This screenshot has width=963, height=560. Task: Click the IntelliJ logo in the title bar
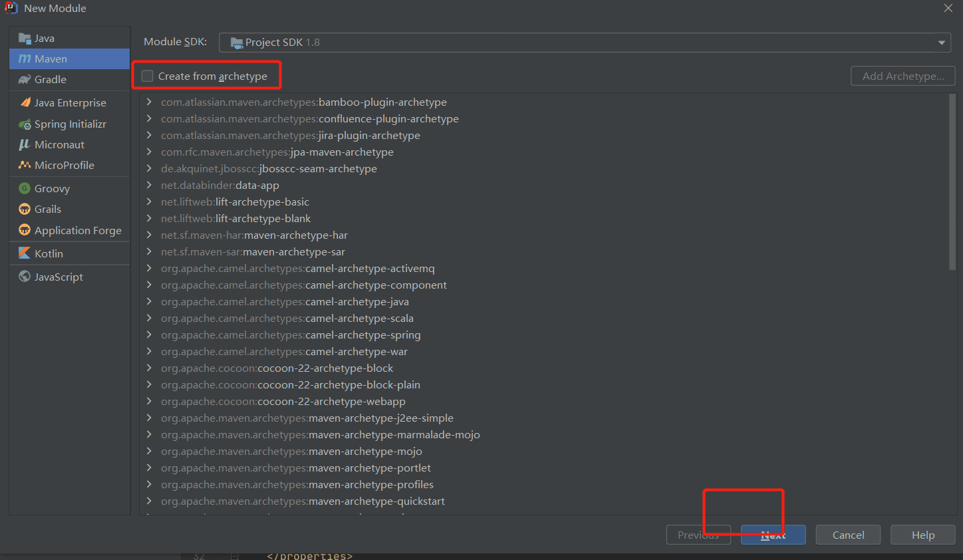pyautogui.click(x=11, y=8)
